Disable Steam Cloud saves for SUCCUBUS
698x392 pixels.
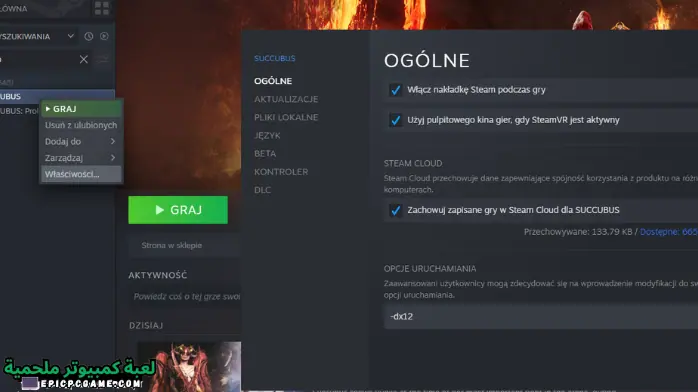(x=395, y=210)
